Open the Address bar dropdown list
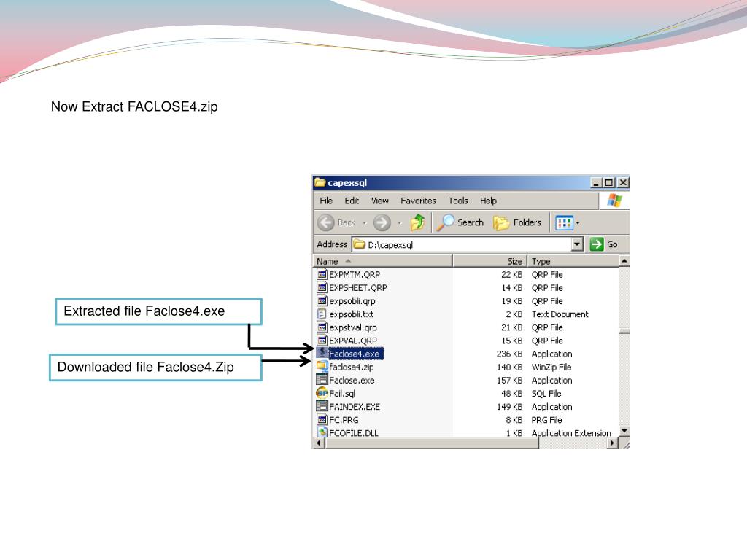The height and width of the screenshot is (560, 747). coord(577,244)
